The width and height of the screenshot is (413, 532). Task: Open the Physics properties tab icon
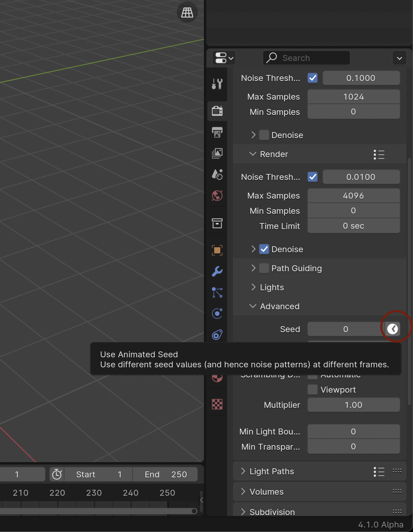(x=217, y=314)
